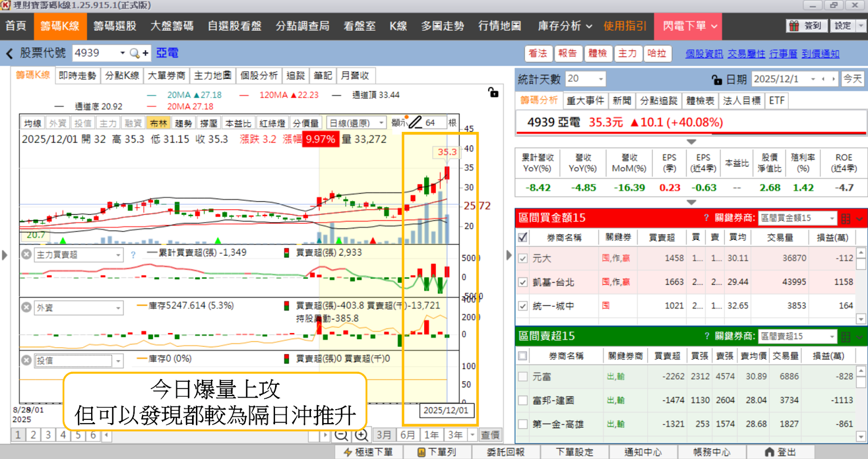The width and height of the screenshot is (868, 459).
Task: Open help for the 區間賣超15 panel
Action: pyautogui.click(x=706, y=336)
